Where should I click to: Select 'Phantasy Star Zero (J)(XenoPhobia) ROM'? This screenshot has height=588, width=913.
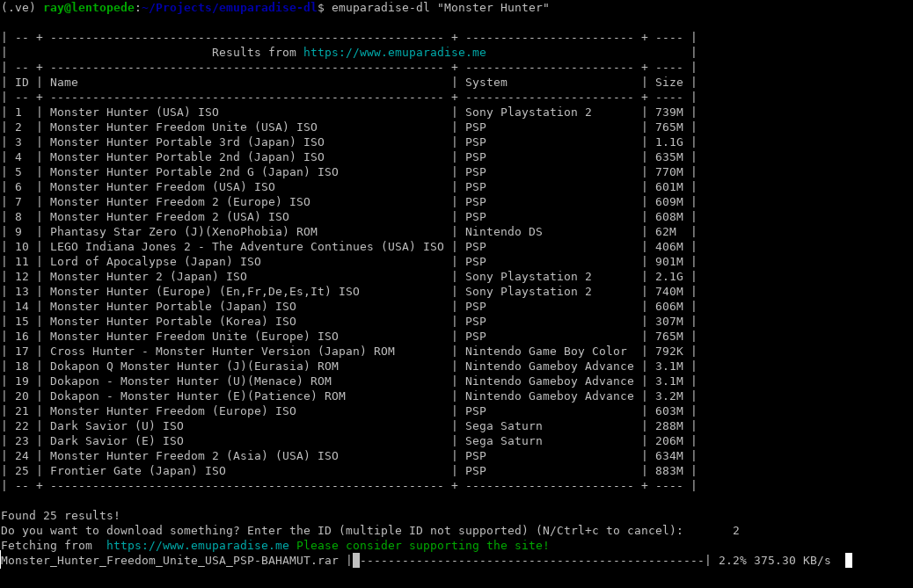click(x=184, y=232)
